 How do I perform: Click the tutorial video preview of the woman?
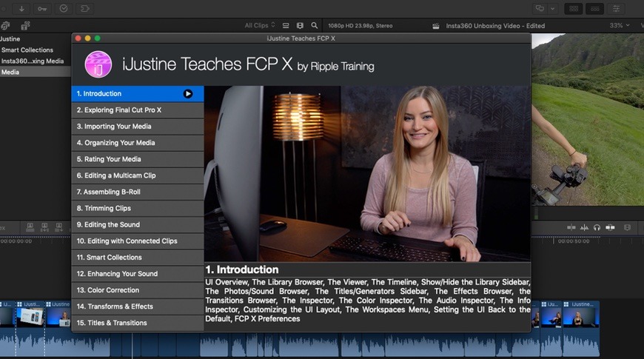coord(367,173)
